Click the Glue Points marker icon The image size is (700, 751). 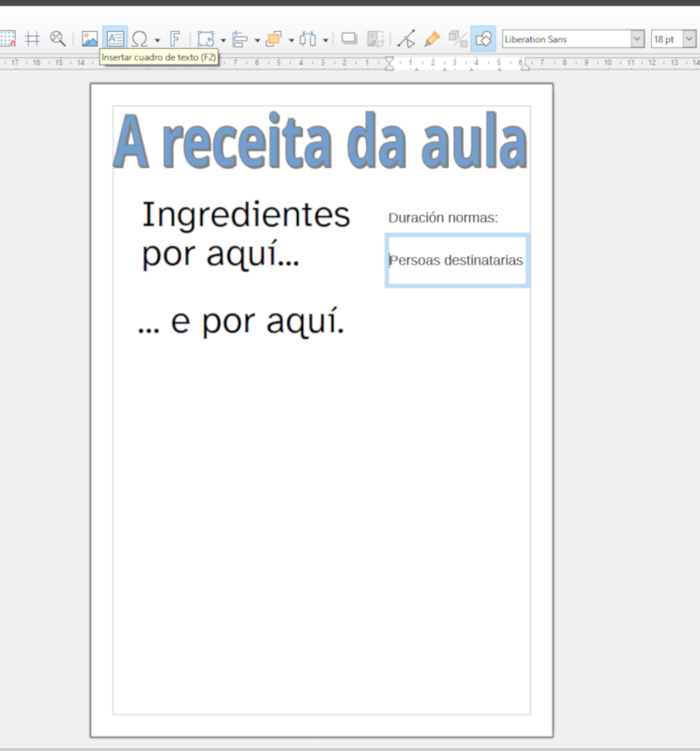click(x=432, y=38)
